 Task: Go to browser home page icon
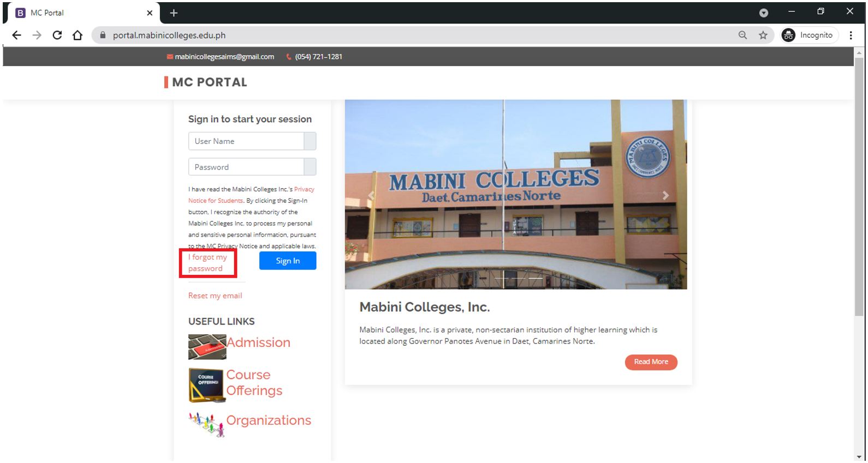click(x=78, y=35)
